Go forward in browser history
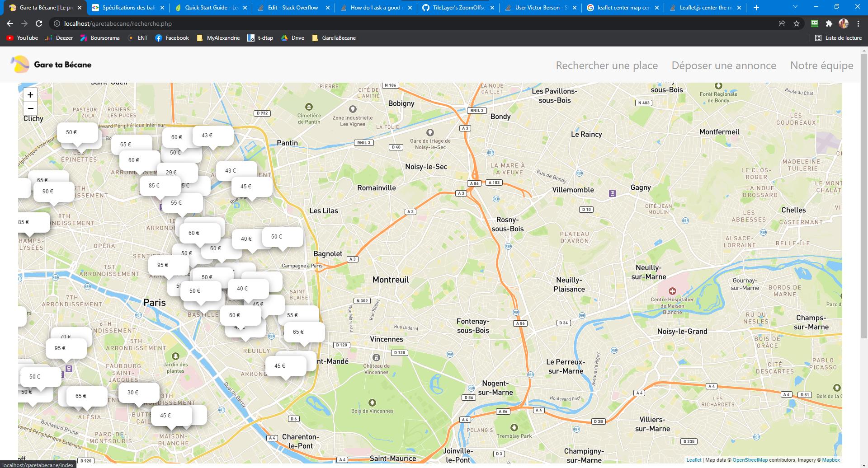 coord(24,23)
